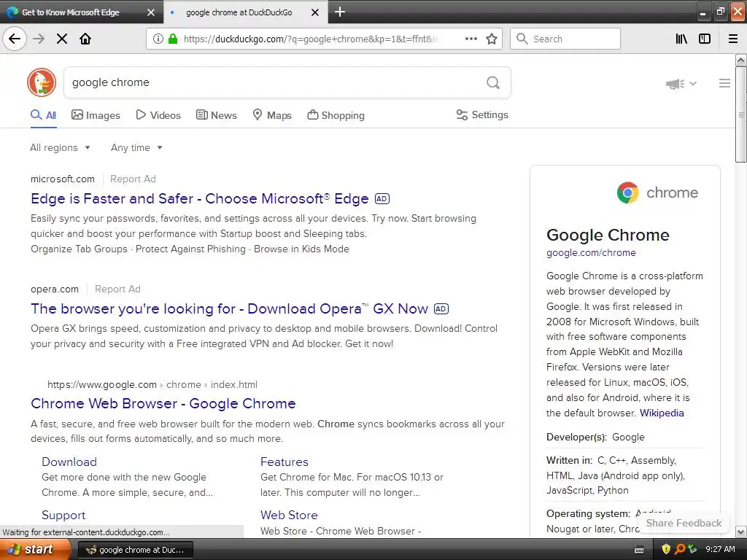Expand the Any time filter dropdown
This screenshot has width=747, height=560.
point(136,147)
